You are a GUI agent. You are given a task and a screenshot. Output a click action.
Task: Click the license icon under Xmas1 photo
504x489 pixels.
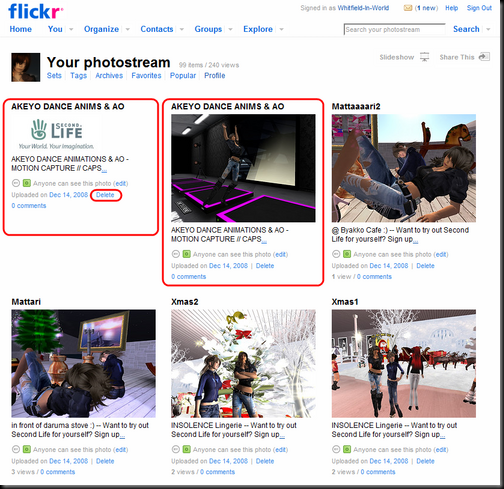coord(336,450)
